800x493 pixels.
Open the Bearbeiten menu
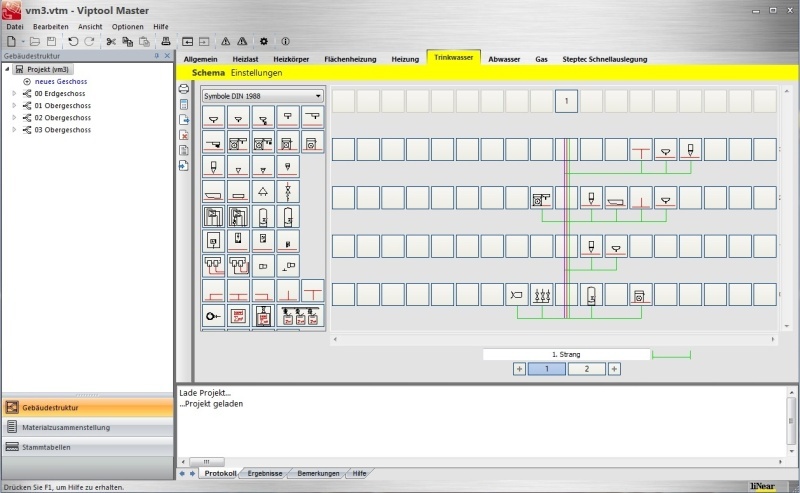[51, 27]
